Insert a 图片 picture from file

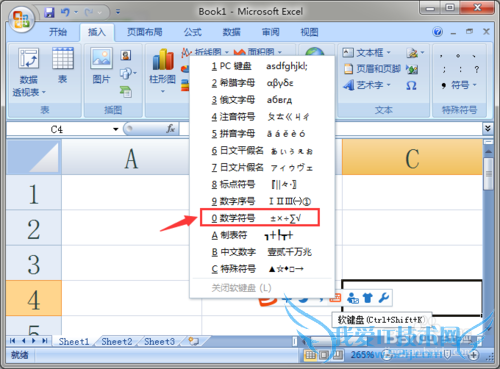(x=101, y=66)
